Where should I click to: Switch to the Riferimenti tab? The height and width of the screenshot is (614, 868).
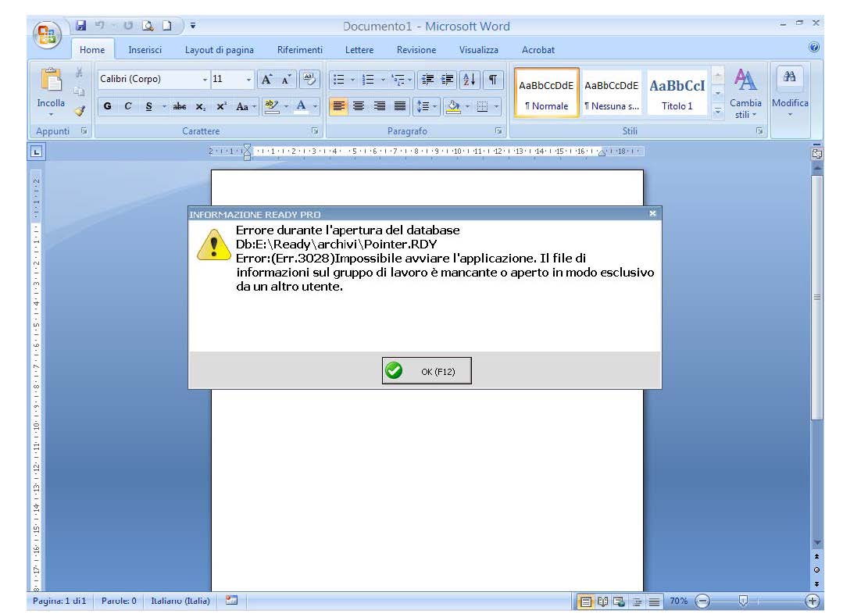[x=299, y=50]
